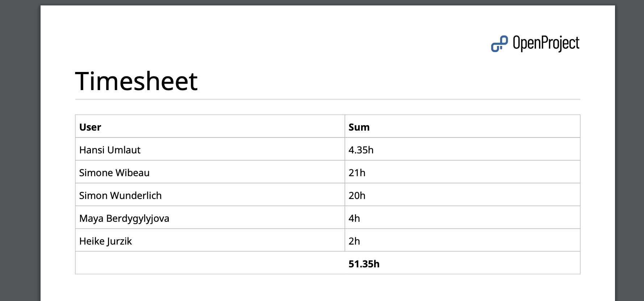Click the 2h sum value
644x301 pixels.
point(354,241)
